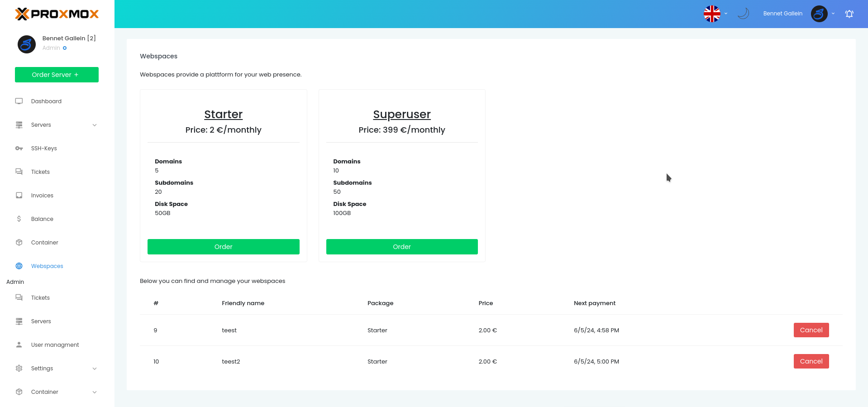
Task: Open the user account dropdown arrow
Action: click(833, 14)
